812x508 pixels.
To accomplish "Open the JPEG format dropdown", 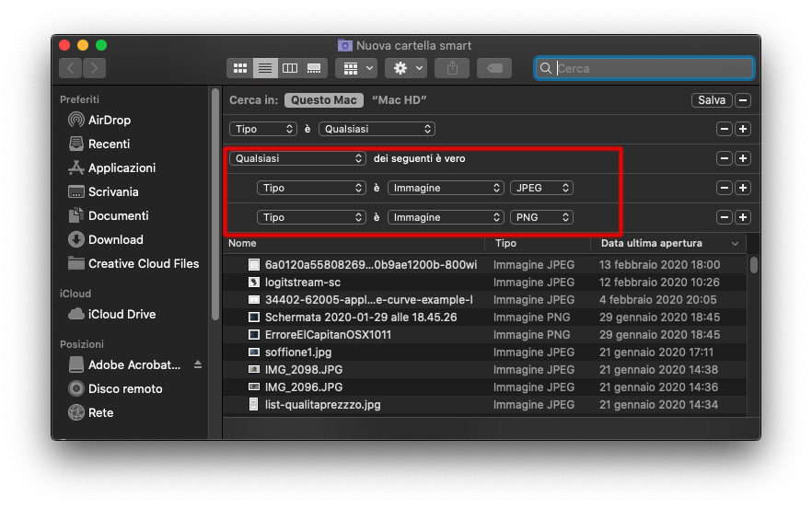I will click(541, 188).
